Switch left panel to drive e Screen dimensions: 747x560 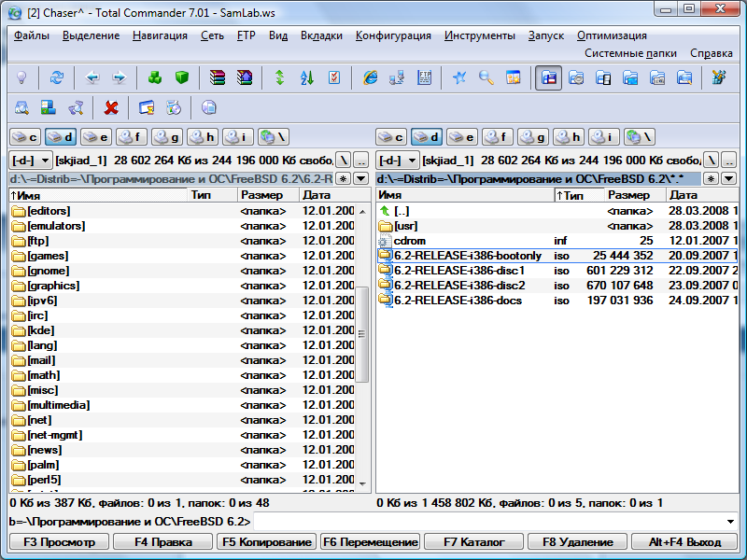tap(96, 137)
